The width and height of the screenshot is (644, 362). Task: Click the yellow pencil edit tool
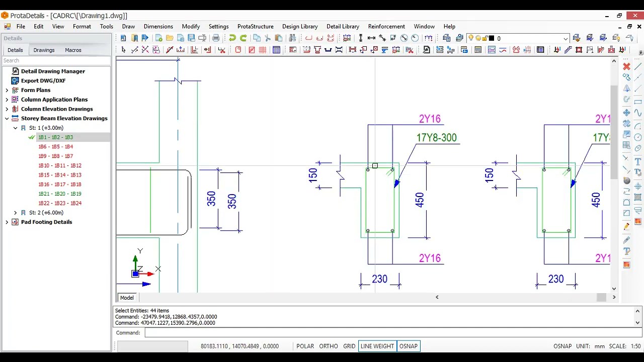[626, 226]
